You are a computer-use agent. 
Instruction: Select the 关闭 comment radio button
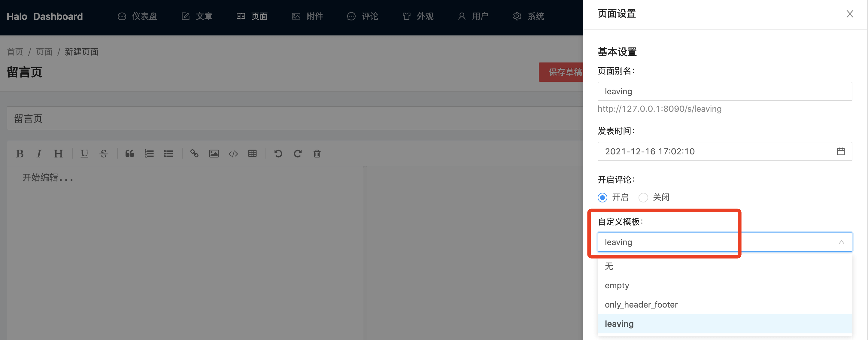coord(643,197)
